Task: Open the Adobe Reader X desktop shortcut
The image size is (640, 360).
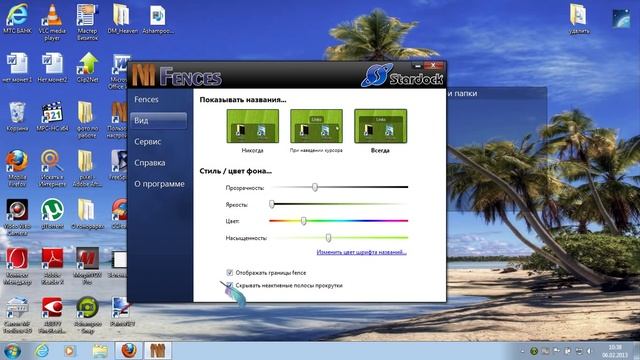Action: 52,266
